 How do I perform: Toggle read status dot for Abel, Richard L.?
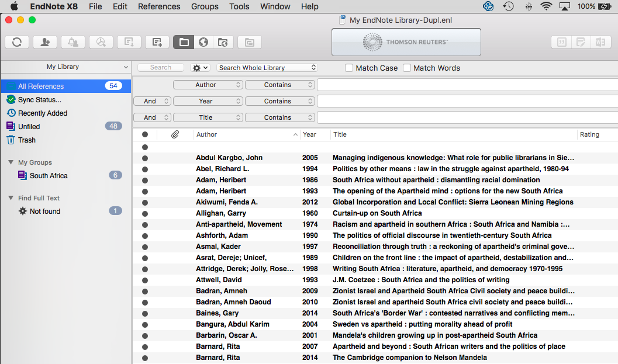(145, 169)
